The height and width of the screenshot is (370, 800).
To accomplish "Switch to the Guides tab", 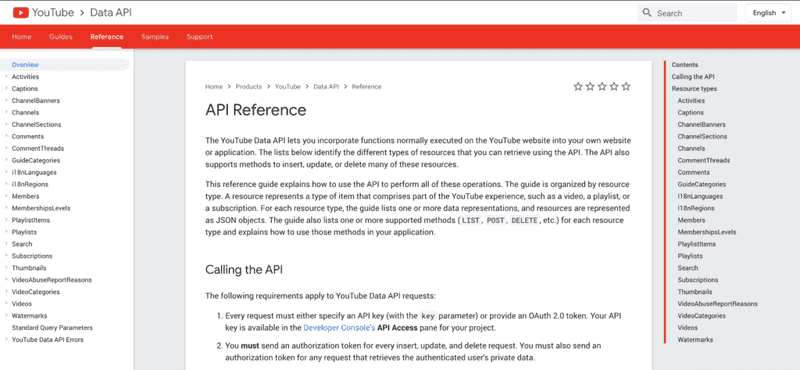I will (x=61, y=37).
